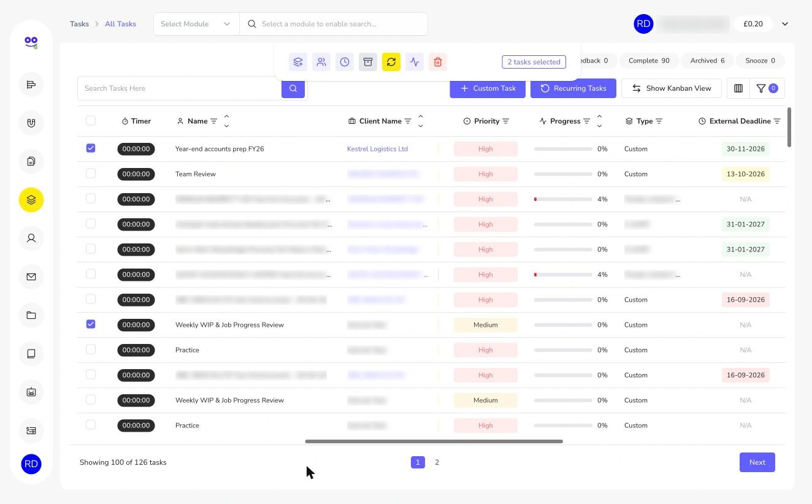Show Kanban View
The height and width of the screenshot is (504, 812).
pos(672,88)
